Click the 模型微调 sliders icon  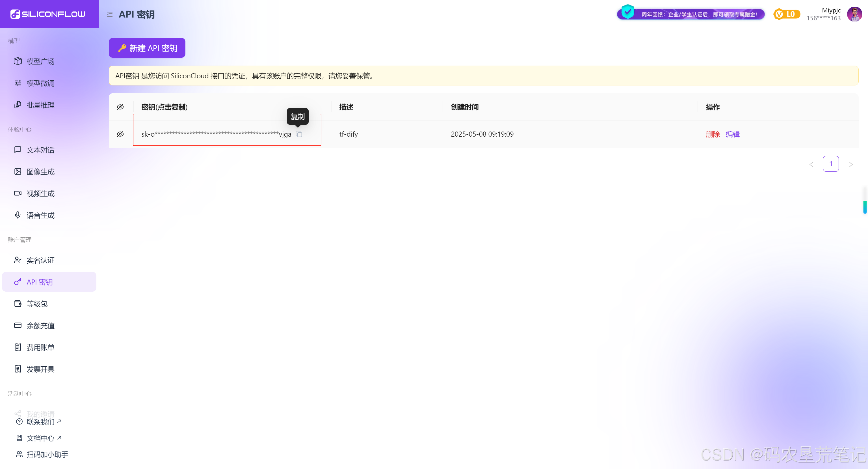18,83
